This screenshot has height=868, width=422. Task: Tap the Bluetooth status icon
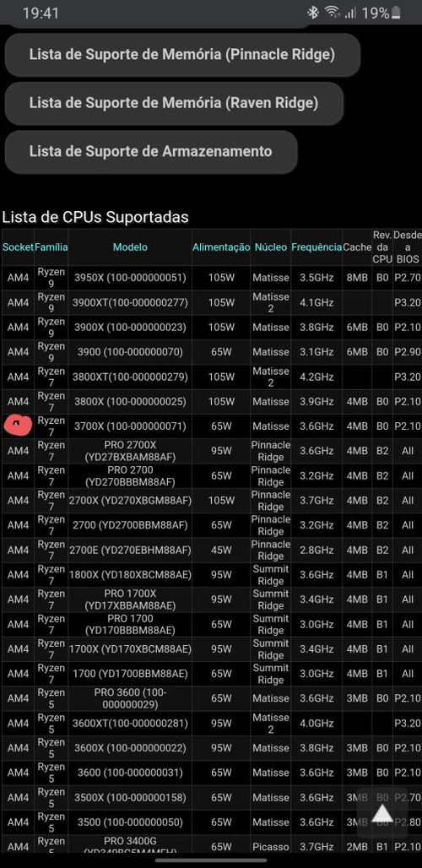313,13
